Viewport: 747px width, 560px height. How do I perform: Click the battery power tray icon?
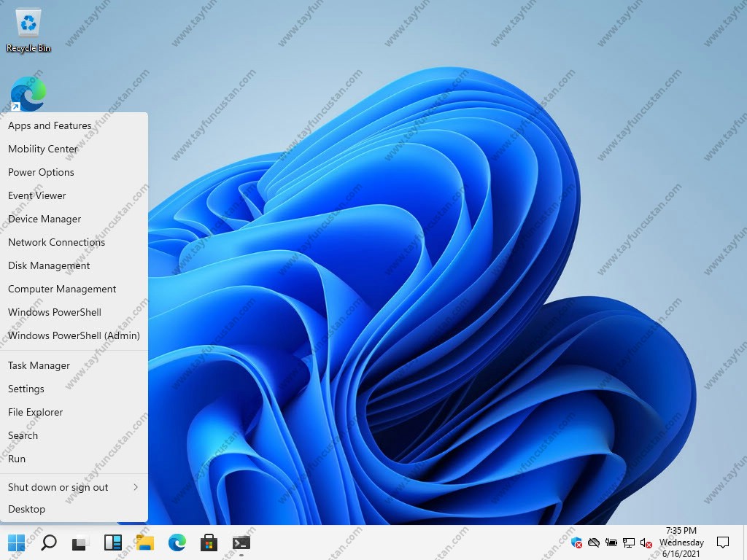coord(611,542)
